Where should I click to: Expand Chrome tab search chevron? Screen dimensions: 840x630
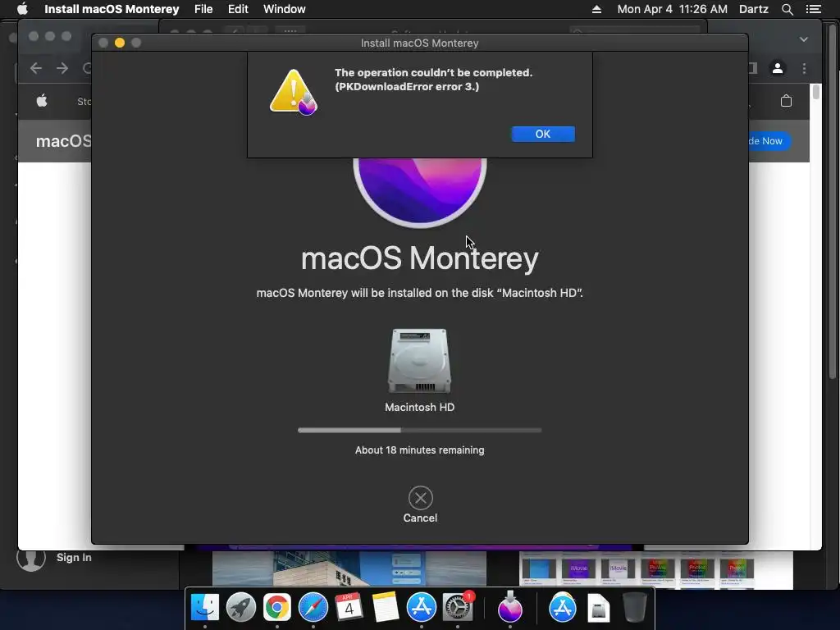point(804,39)
